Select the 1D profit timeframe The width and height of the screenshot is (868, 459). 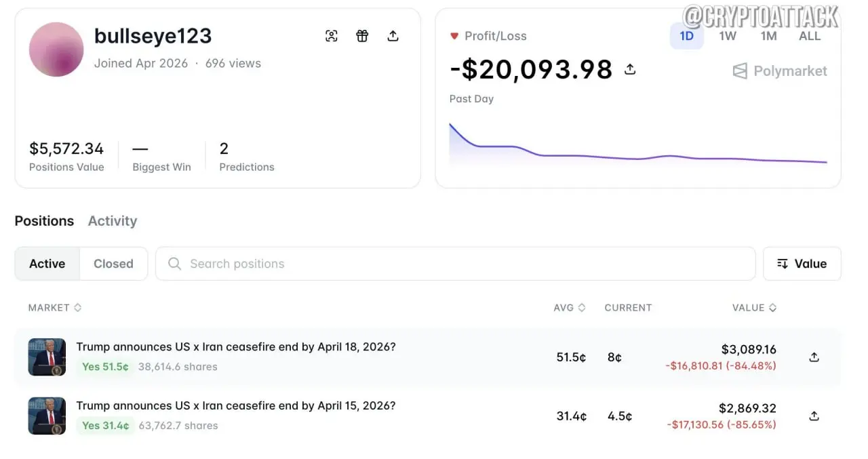point(686,36)
